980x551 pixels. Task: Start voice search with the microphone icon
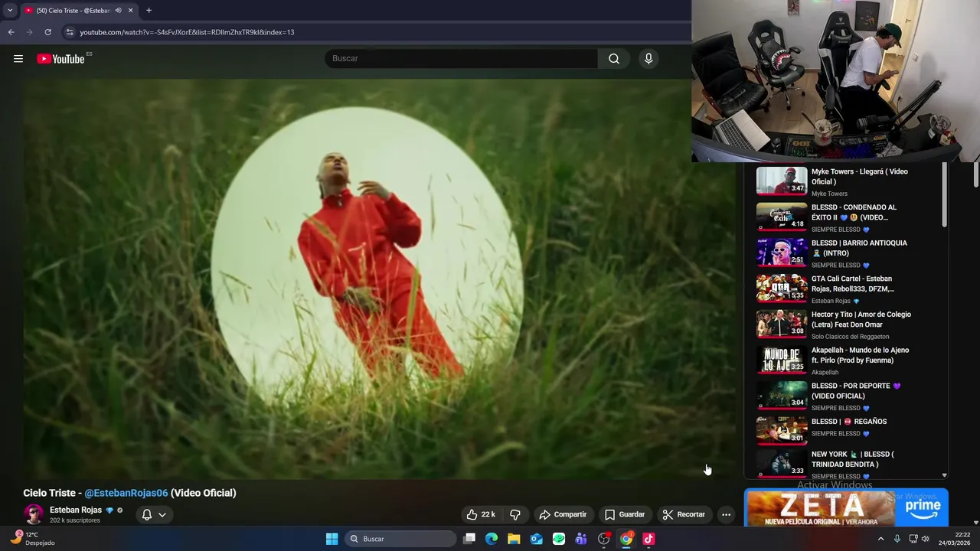(648, 59)
